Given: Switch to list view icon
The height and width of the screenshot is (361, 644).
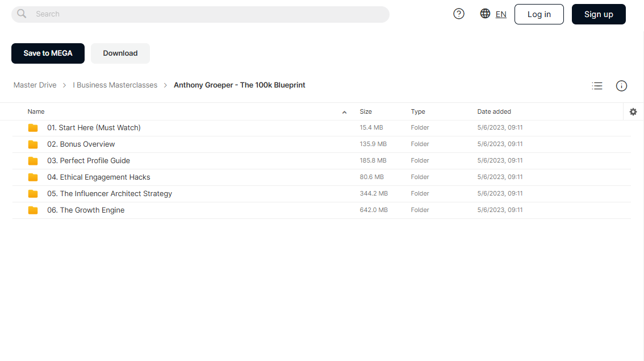Looking at the screenshot, I should [x=597, y=86].
